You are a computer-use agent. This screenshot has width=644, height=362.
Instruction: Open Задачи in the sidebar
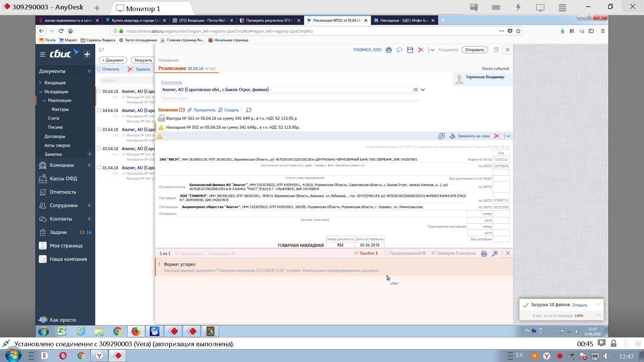58,232
